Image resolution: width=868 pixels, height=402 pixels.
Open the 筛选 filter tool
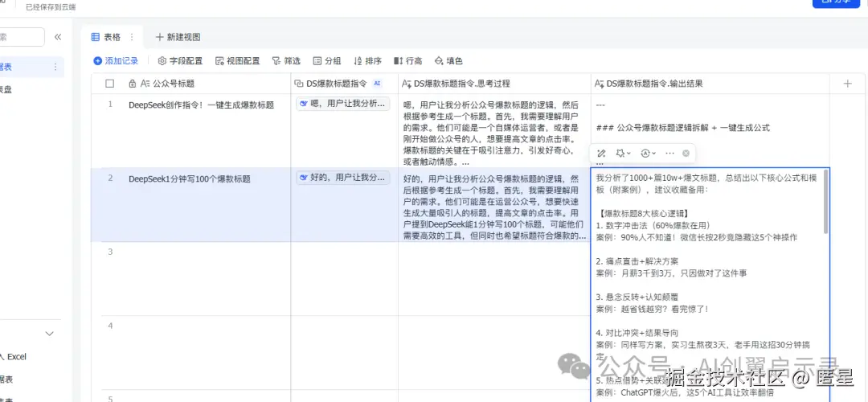(x=286, y=61)
